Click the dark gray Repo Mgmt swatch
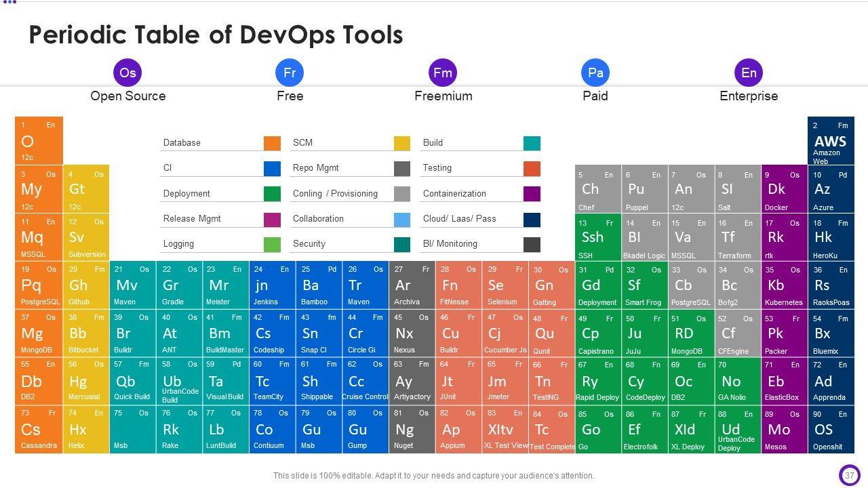Image resolution: width=868 pixels, height=488 pixels. click(402, 168)
